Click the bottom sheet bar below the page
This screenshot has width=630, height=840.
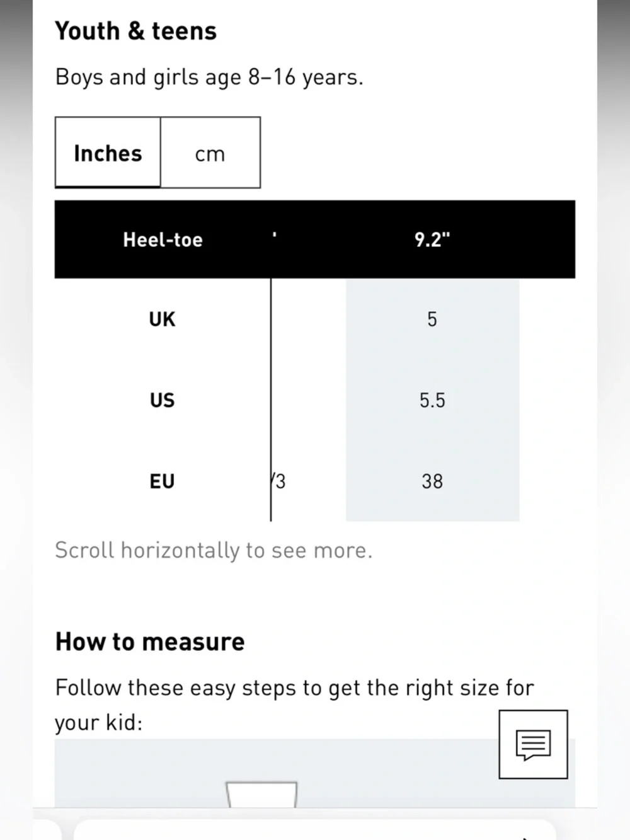315,829
